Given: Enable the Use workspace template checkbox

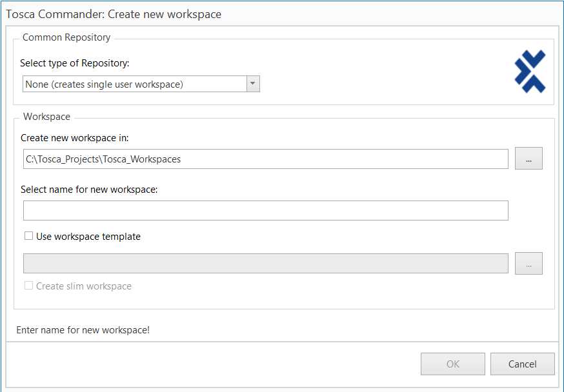Looking at the screenshot, I should pyautogui.click(x=28, y=236).
